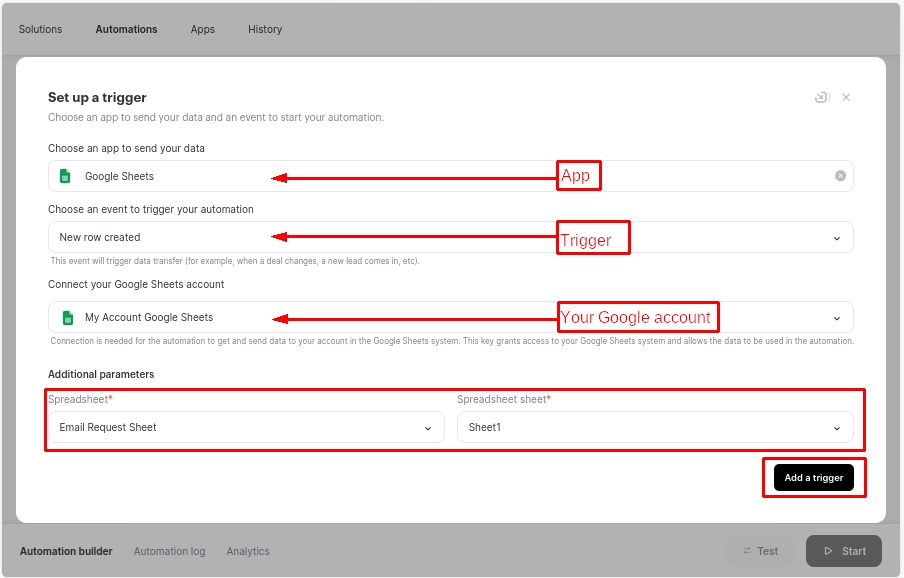Switch to the Apps section

(x=203, y=29)
